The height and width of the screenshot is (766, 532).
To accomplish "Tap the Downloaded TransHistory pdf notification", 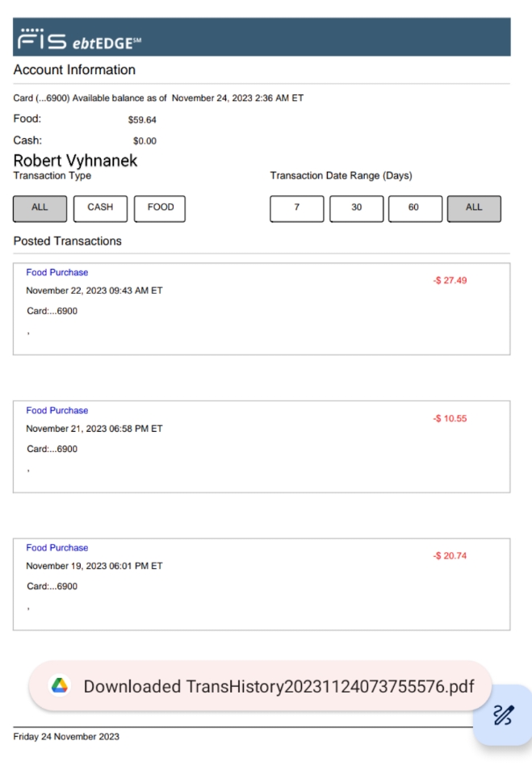I will pos(260,686).
